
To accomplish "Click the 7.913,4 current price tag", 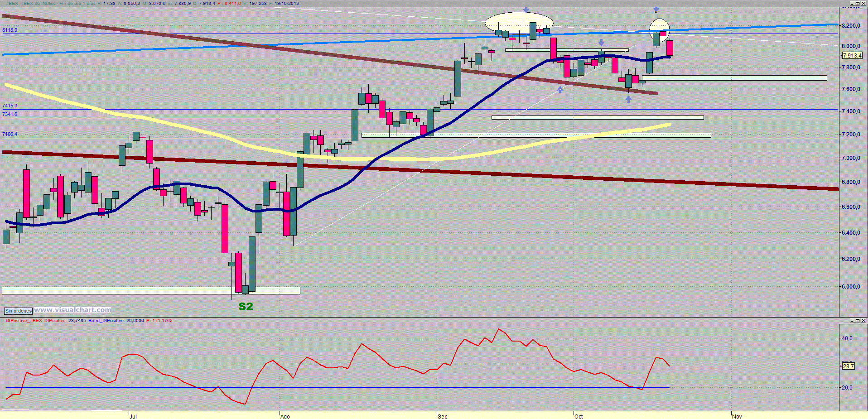I will (852, 56).
